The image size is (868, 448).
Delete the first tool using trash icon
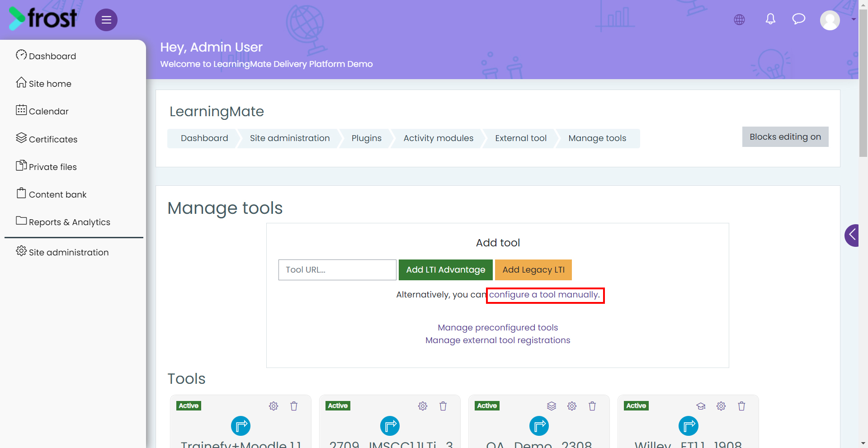[x=294, y=406]
